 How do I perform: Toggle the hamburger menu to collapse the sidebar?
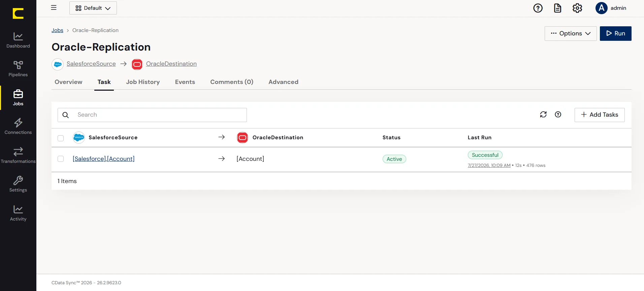click(x=54, y=8)
